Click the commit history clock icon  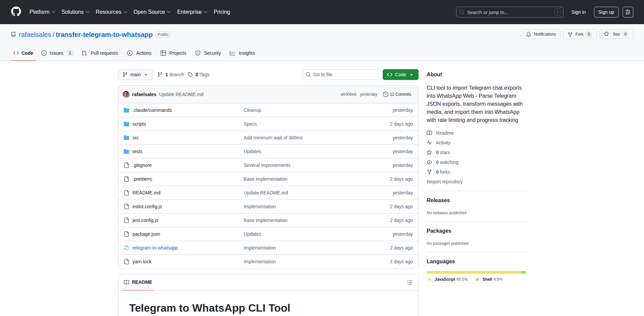(x=386, y=94)
